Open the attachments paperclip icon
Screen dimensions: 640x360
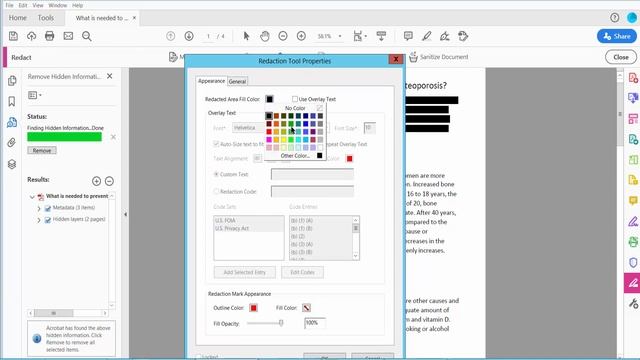[12, 142]
